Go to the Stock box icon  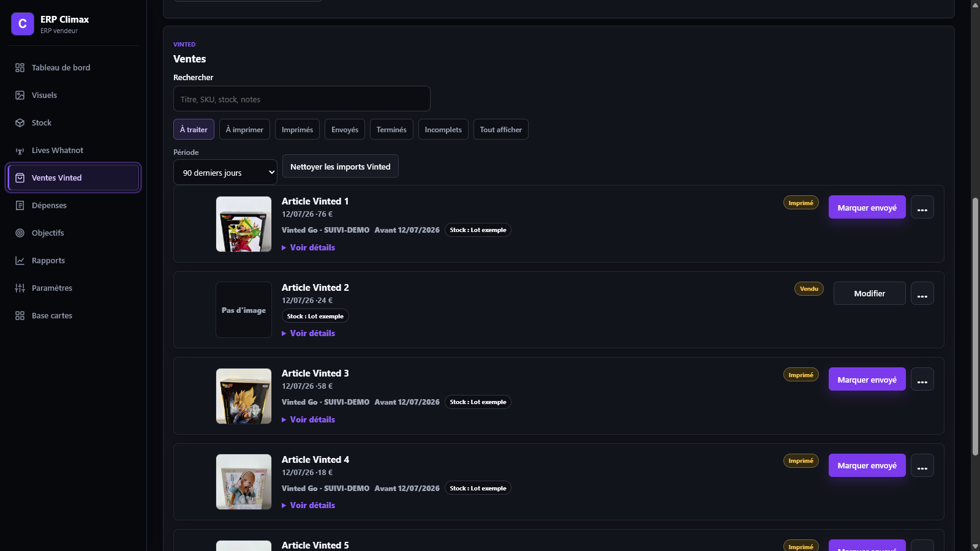tap(20, 122)
